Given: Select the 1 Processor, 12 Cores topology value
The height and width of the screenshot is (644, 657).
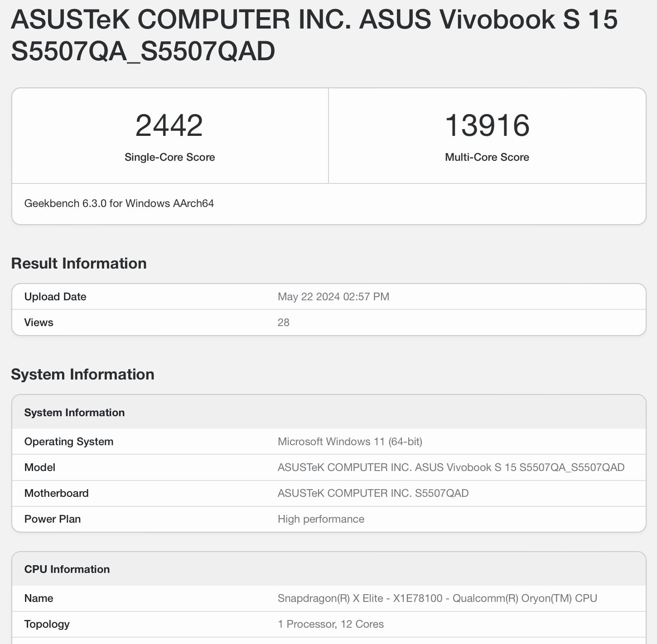Looking at the screenshot, I should coord(330,624).
